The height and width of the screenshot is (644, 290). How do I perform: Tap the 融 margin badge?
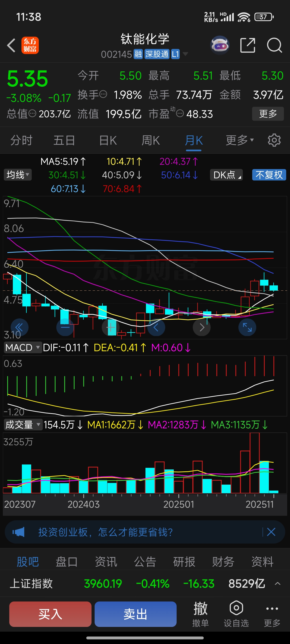tap(138, 54)
